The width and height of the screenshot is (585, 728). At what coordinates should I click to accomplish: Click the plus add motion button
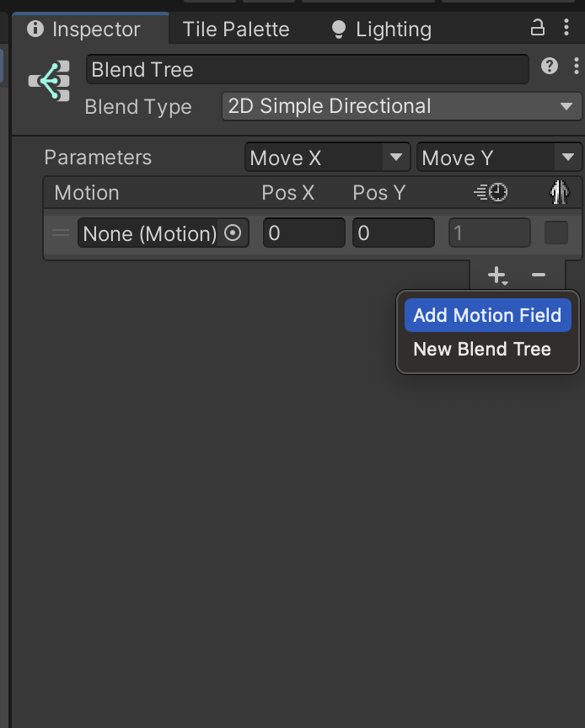[496, 275]
